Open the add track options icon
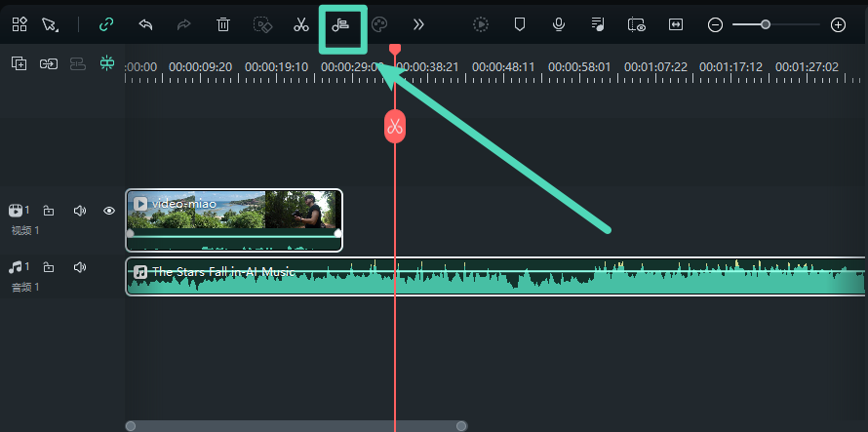The height and width of the screenshot is (432, 868). (19, 63)
